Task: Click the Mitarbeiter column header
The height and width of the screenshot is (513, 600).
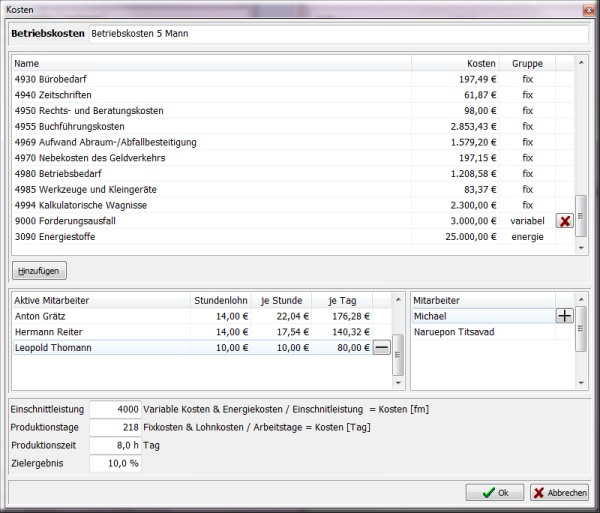Action: 483,300
